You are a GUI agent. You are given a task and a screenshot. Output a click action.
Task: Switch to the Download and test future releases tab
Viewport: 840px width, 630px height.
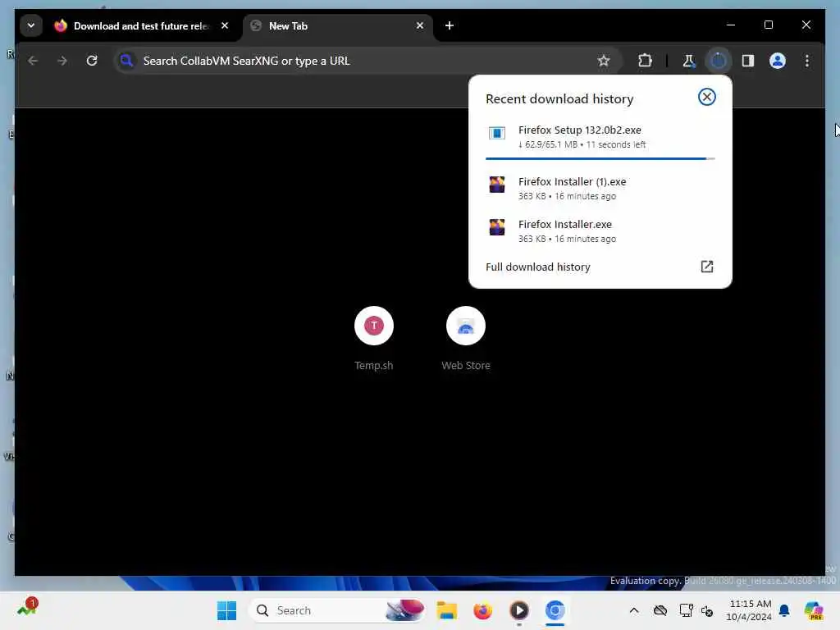coord(141,25)
